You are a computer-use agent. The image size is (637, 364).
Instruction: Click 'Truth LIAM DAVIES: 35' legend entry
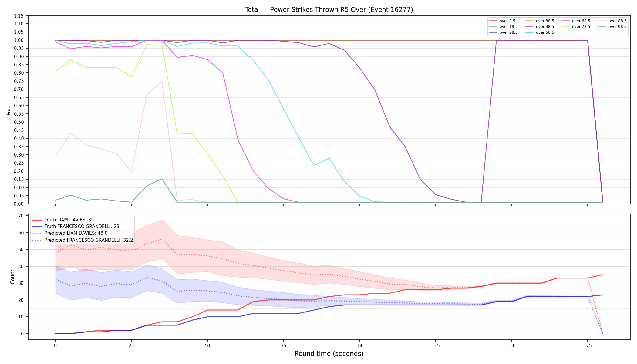(63, 220)
